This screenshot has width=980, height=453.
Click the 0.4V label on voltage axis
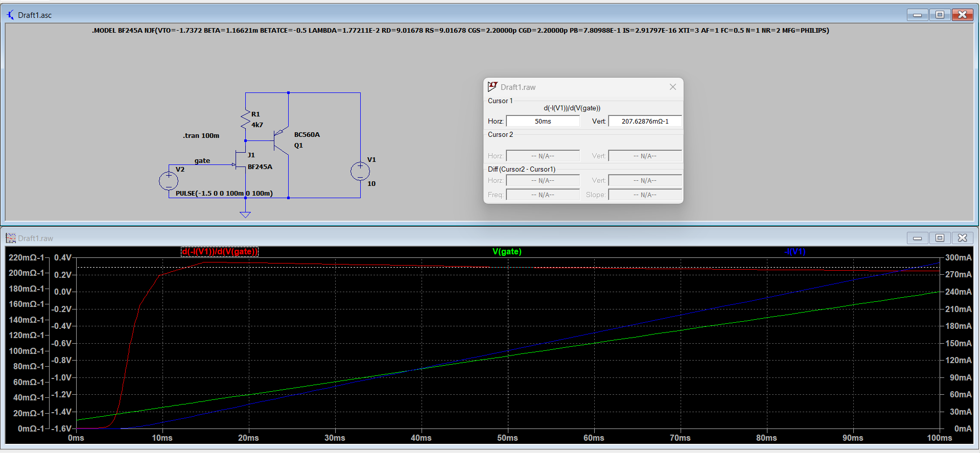[x=63, y=257]
